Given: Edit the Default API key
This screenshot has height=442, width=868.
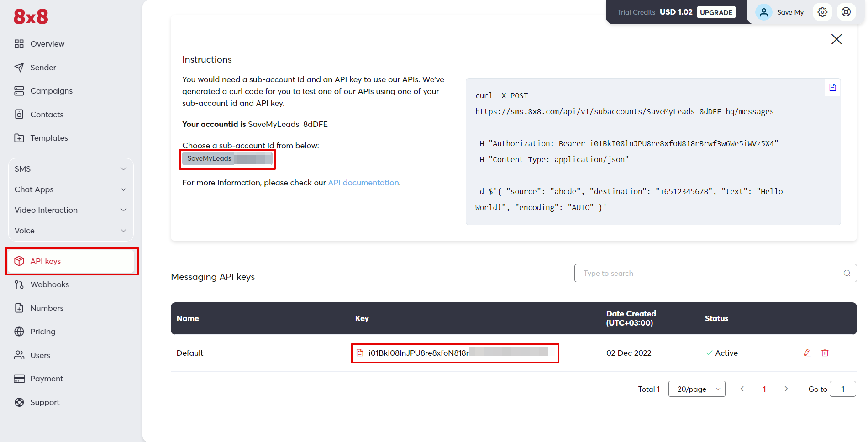Looking at the screenshot, I should (807, 353).
